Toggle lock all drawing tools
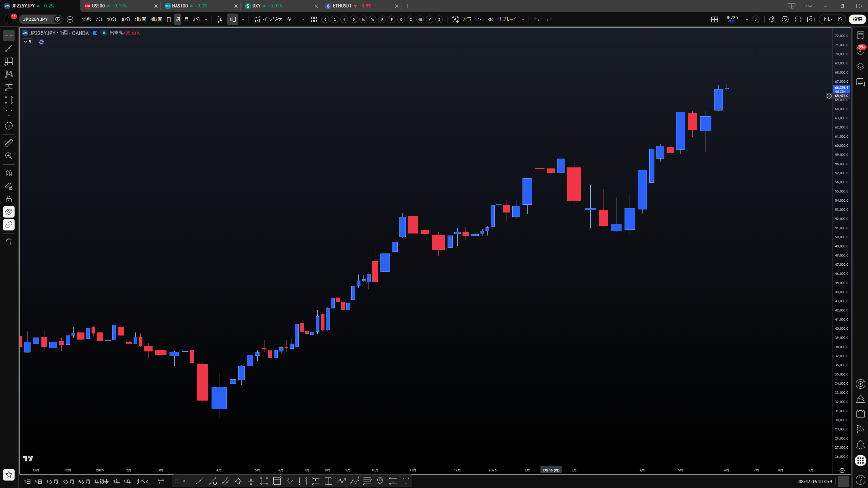868x488 pixels. click(x=9, y=199)
